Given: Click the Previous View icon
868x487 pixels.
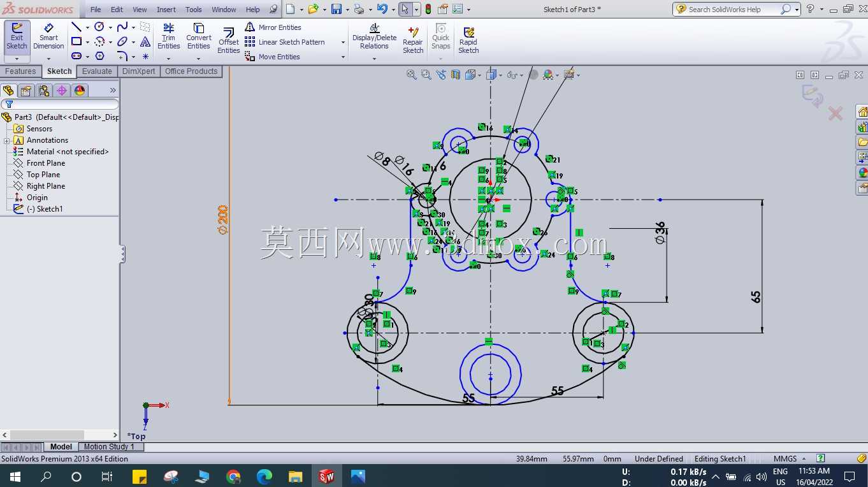Looking at the screenshot, I should pos(440,75).
